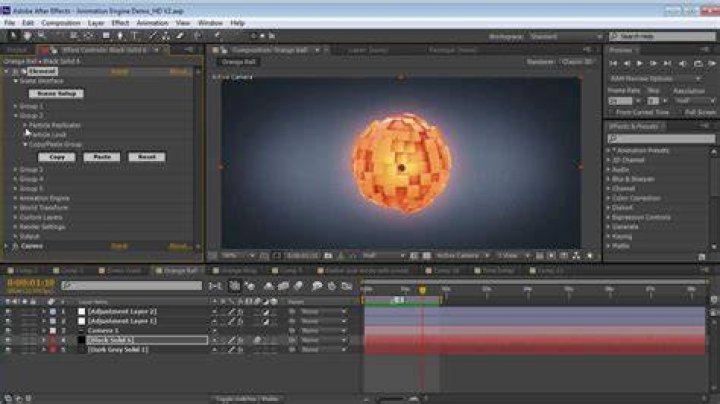Open the Composition menu
Image resolution: width=720 pixels, height=404 pixels.
point(61,22)
